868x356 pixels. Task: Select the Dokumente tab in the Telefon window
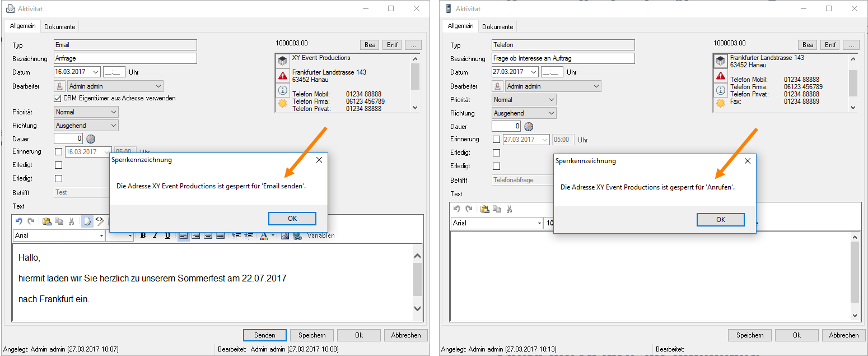(x=498, y=27)
